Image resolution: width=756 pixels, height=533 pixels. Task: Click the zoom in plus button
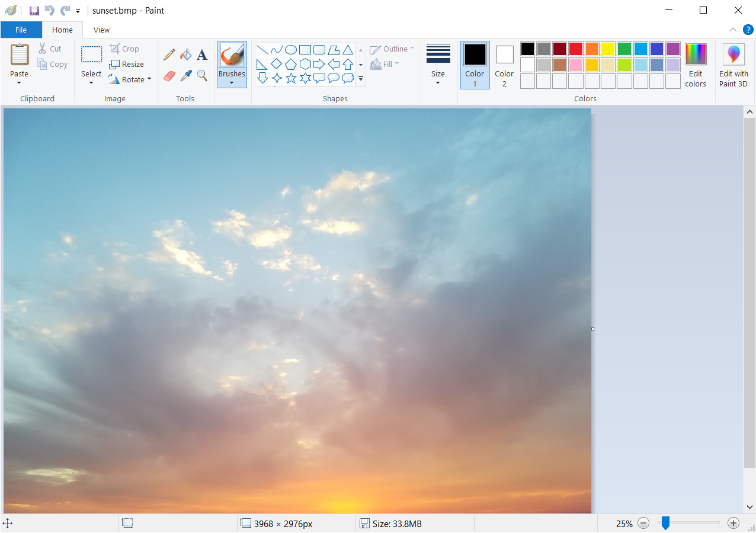(733, 523)
